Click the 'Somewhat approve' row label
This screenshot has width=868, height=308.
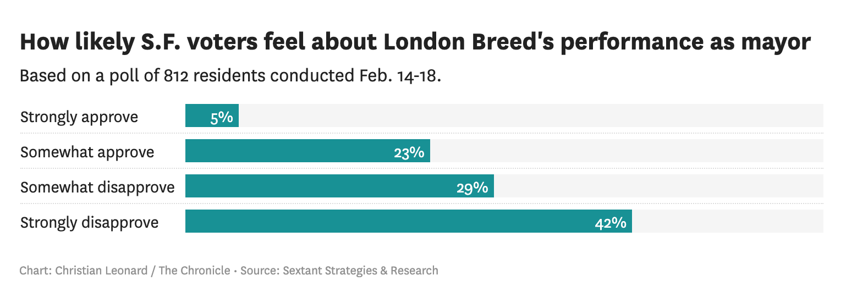tap(87, 152)
